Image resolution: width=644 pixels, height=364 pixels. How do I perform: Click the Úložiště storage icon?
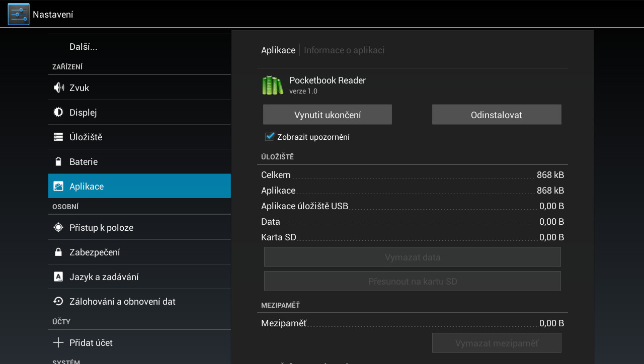point(58,137)
